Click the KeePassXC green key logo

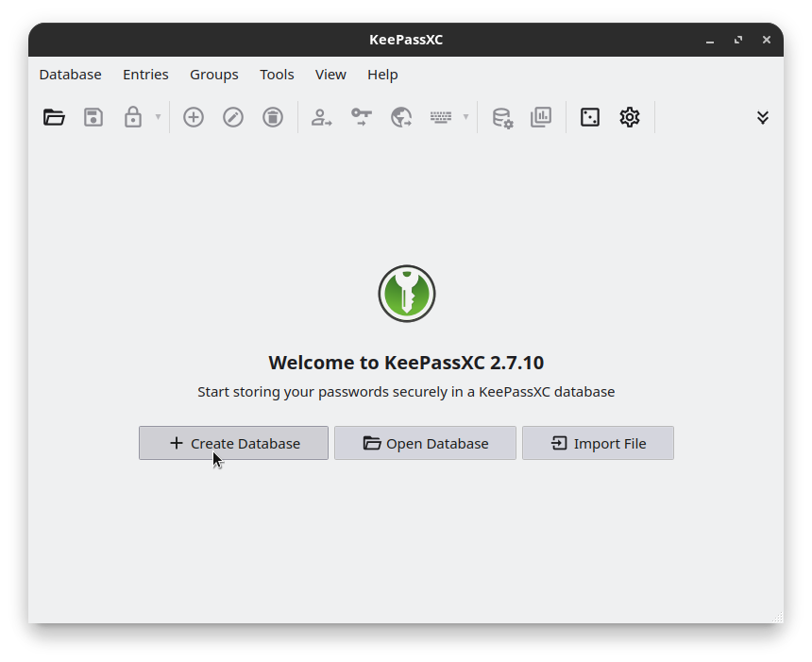coord(407,294)
